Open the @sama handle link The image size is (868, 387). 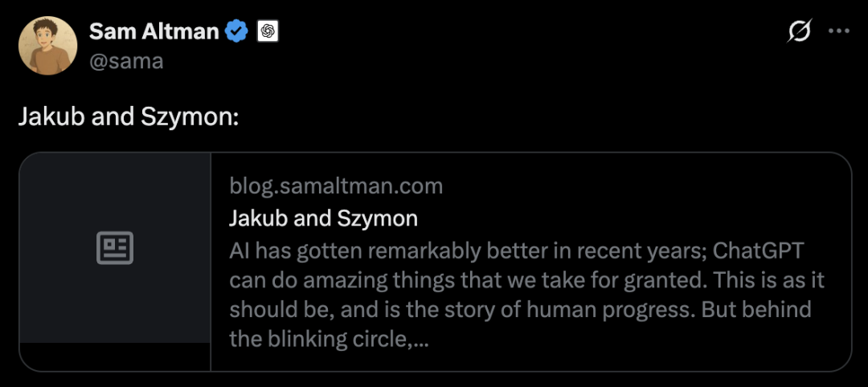(x=126, y=61)
